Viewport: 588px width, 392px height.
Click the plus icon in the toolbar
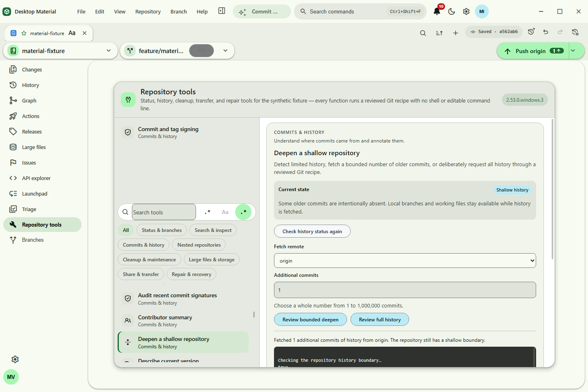pyautogui.click(x=456, y=33)
